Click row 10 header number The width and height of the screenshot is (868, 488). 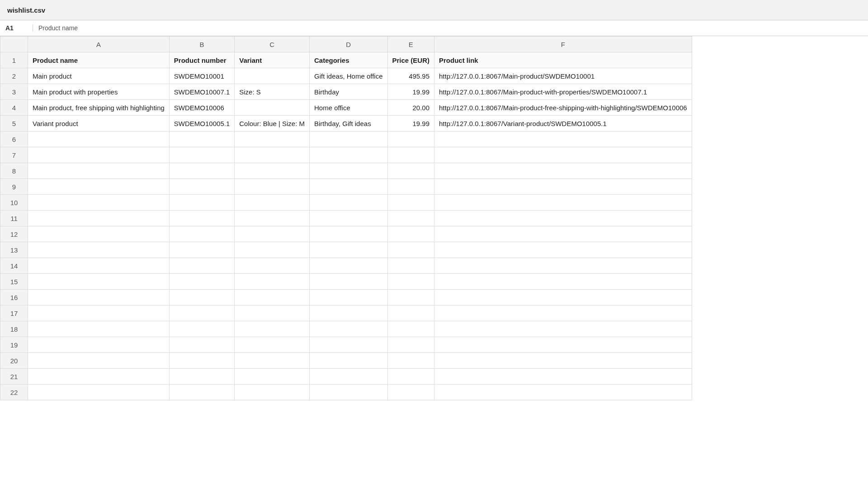point(14,202)
